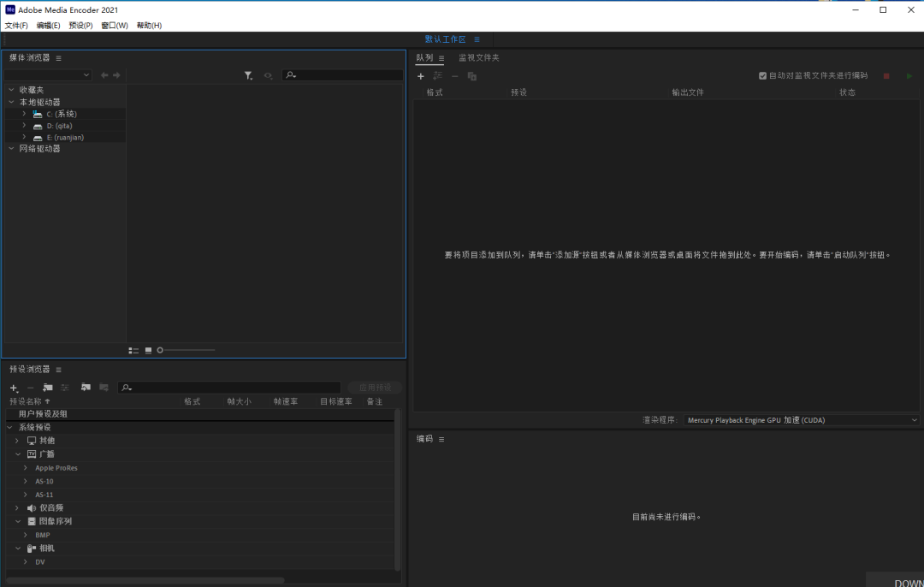Click the D: (qita) drive icon
Image resolution: width=924 pixels, height=587 pixels.
click(38, 126)
